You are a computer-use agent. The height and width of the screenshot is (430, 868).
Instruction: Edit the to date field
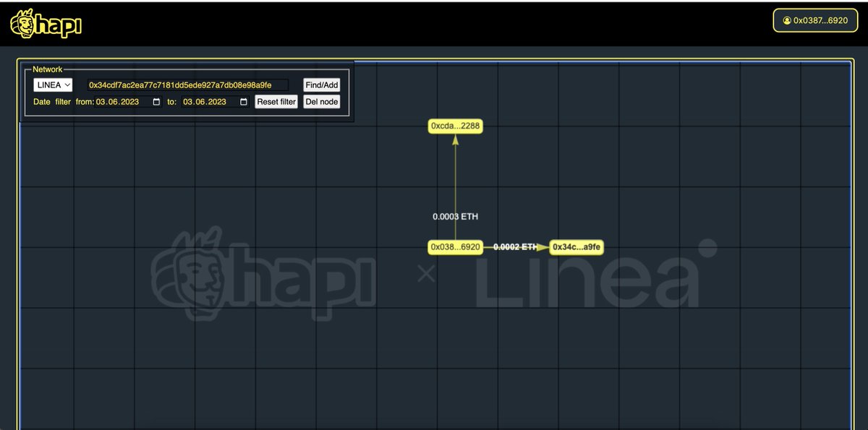coord(216,102)
